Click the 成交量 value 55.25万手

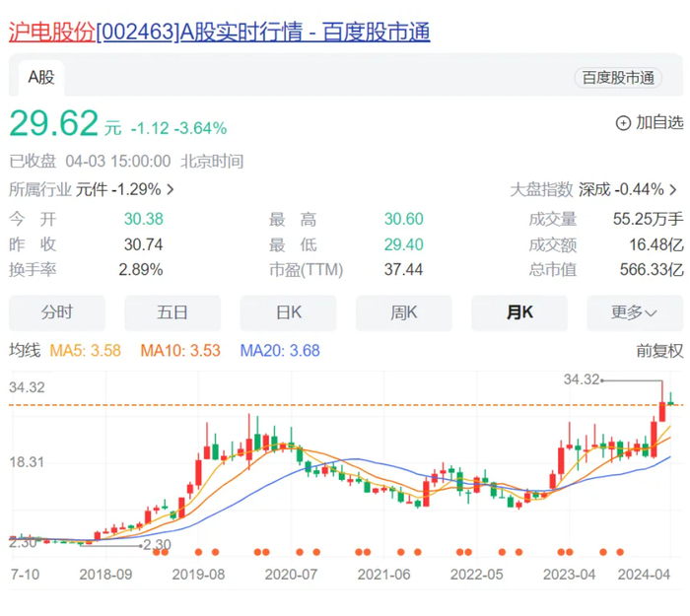coord(648,219)
